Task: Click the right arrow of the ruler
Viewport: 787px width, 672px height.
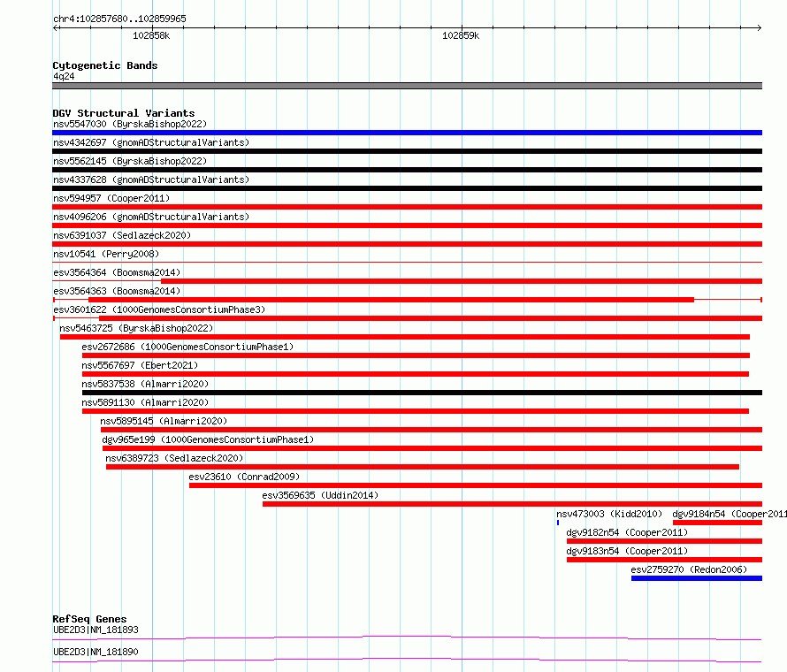Action: tap(759, 28)
